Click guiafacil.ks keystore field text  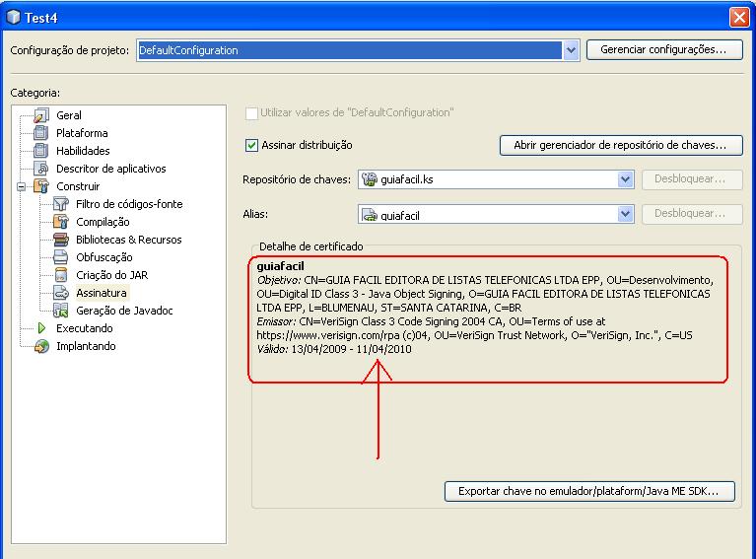click(x=406, y=179)
